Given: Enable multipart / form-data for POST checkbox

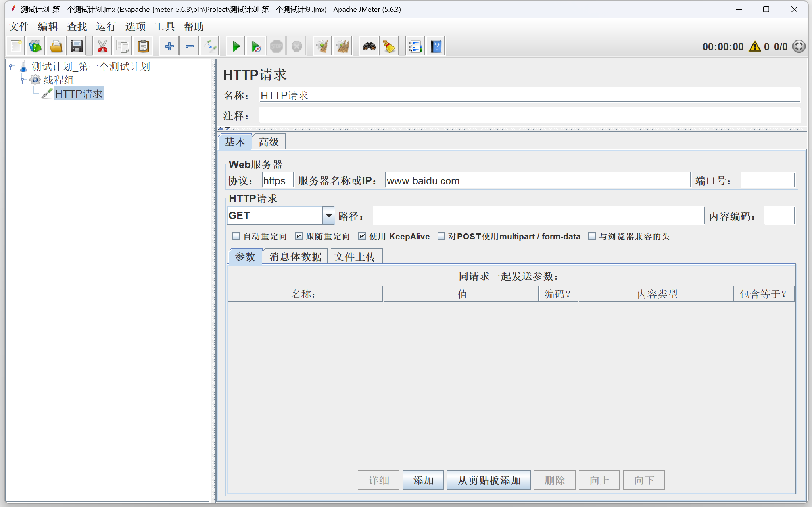Looking at the screenshot, I should 441,236.
